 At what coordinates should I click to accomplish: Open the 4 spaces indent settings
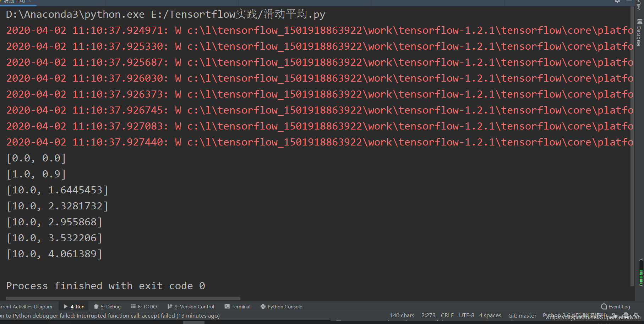pos(490,315)
